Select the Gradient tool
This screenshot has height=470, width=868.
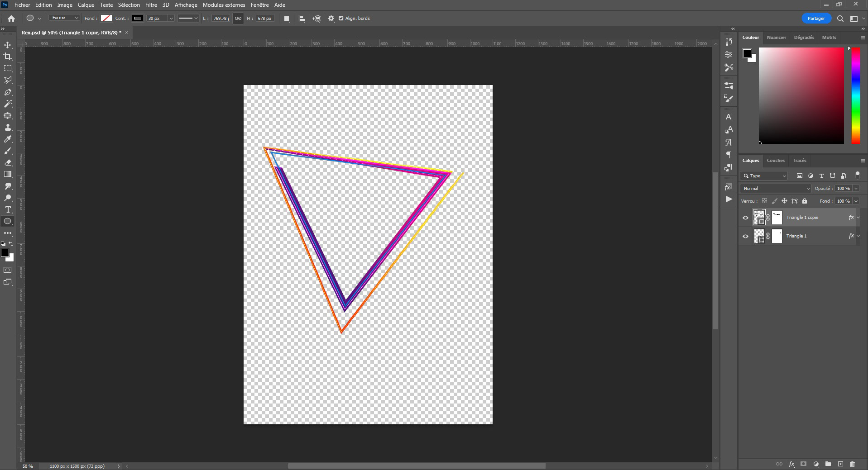tap(8, 174)
